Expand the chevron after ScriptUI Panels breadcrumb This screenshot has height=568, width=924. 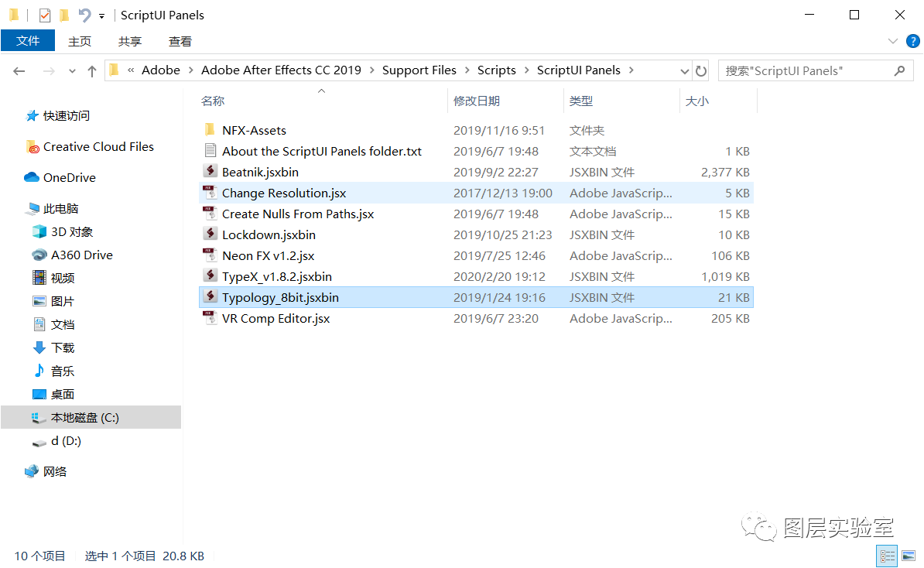point(631,70)
